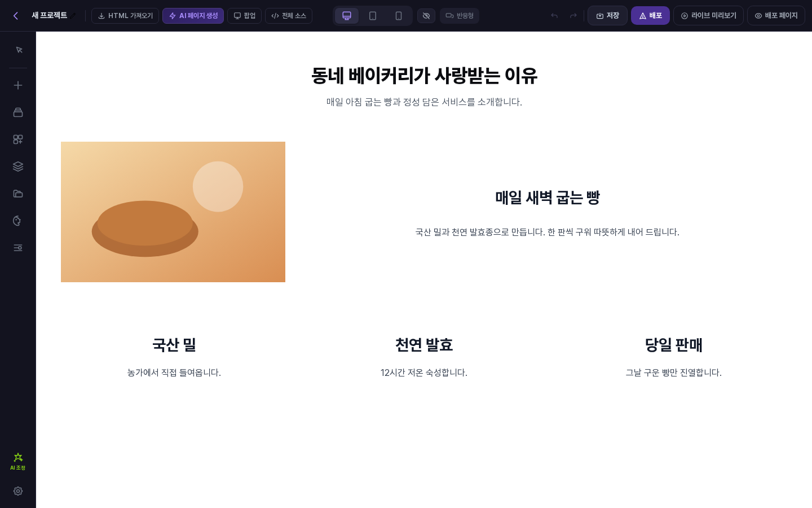
Task: Open AI 페이지 생성
Action: click(193, 16)
